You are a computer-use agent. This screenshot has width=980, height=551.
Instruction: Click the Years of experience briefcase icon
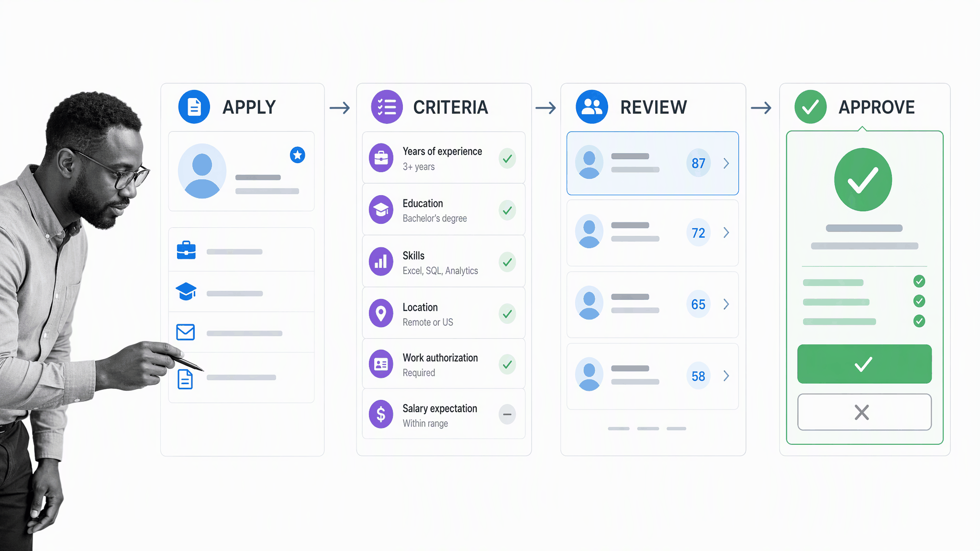point(381,158)
